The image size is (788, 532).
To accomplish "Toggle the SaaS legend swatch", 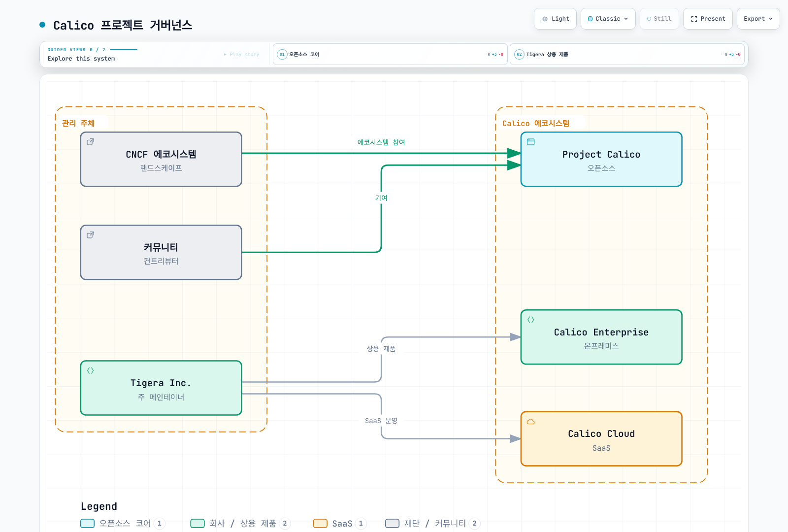I will tap(320, 523).
